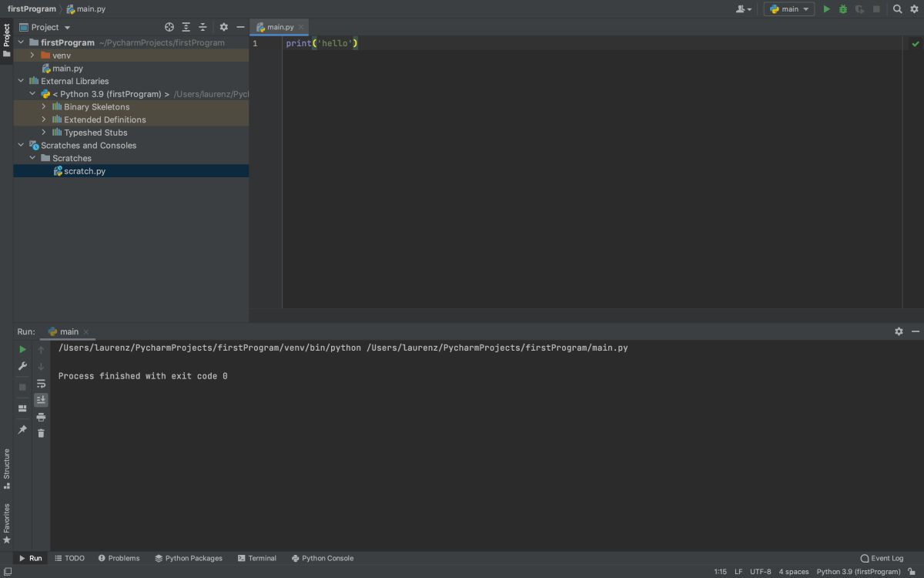Open the TODO tool window tab
This screenshot has width=924, height=578.
click(x=69, y=558)
